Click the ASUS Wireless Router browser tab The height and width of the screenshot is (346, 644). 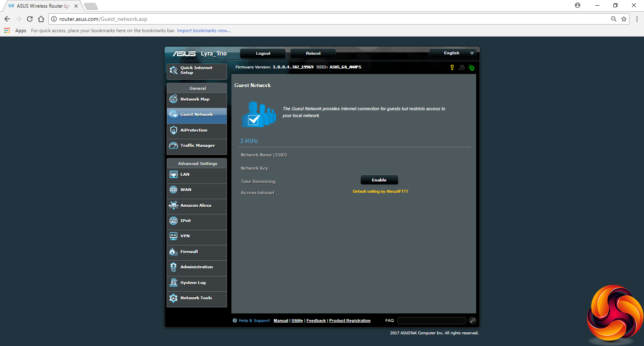click(42, 6)
